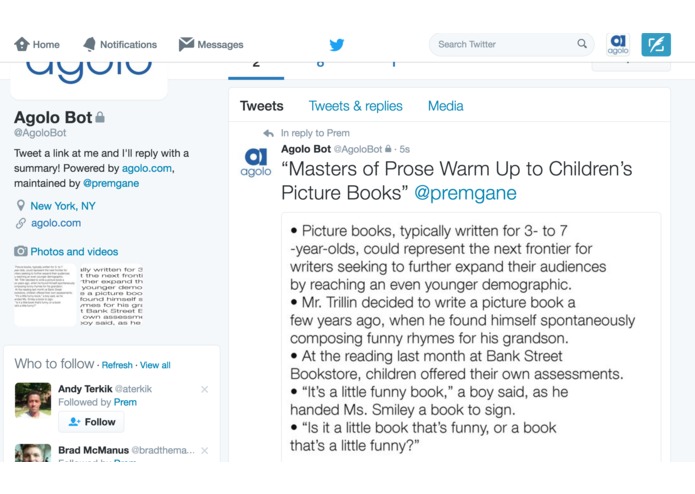Viewport: 695px width, 494px height.
Task: Click the reply arrow icon above the tweet
Action: click(x=269, y=133)
